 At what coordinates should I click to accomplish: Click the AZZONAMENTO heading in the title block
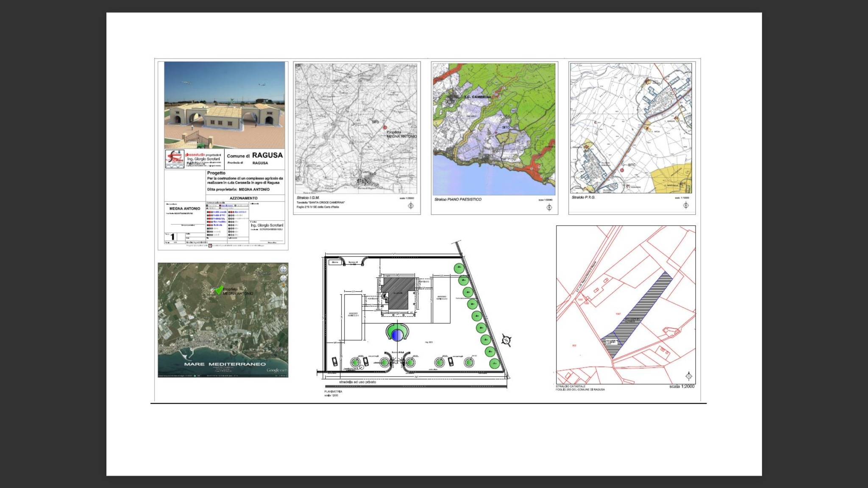tap(244, 198)
